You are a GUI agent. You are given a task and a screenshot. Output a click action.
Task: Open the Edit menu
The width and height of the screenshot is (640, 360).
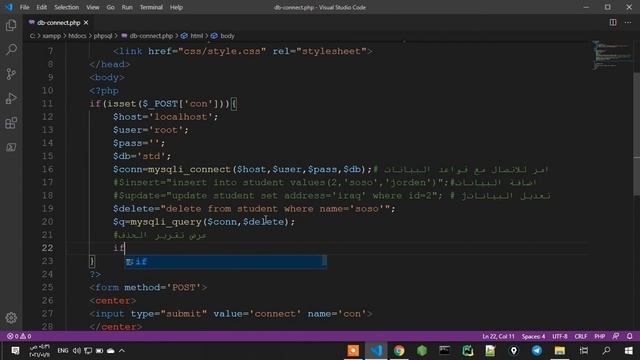coord(41,7)
